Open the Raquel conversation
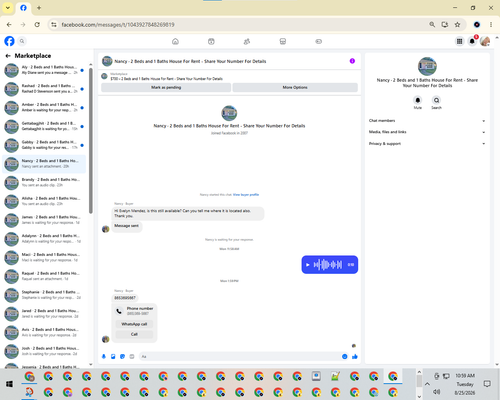500x400 pixels. (44, 276)
